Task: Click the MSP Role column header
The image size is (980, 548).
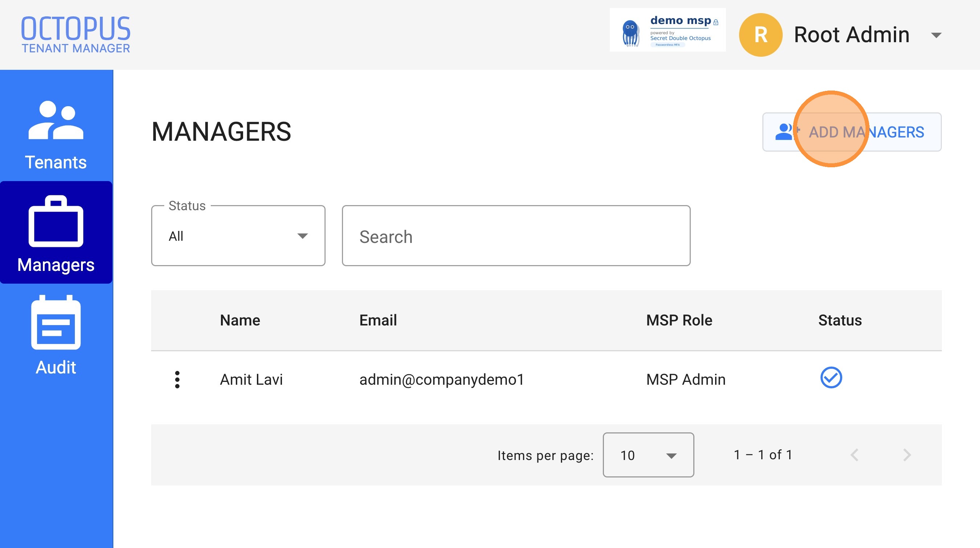Action: pyautogui.click(x=679, y=320)
